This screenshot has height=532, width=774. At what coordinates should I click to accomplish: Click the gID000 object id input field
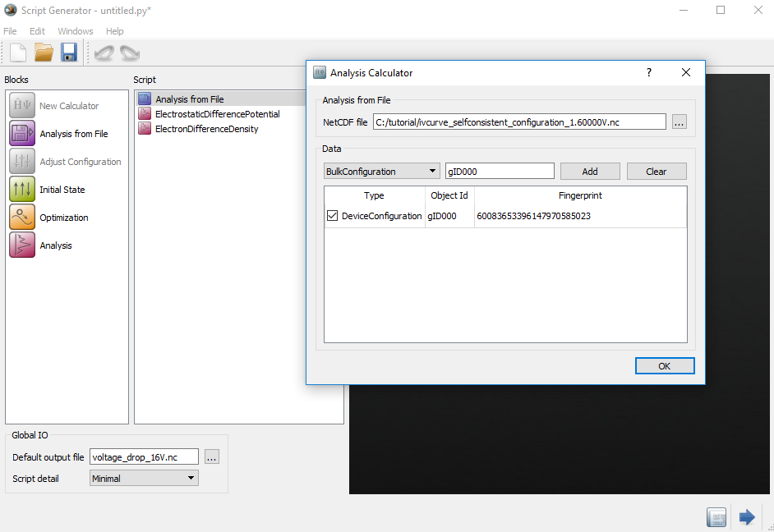pos(500,171)
